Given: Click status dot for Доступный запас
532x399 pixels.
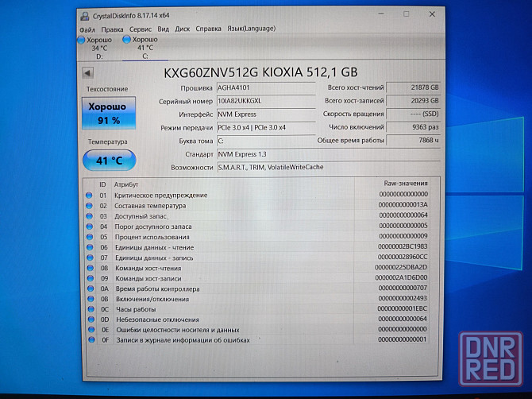Looking at the screenshot, I should (x=89, y=216).
